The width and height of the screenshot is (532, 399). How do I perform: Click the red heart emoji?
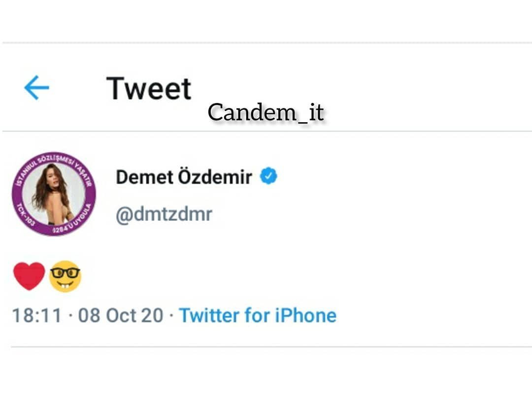point(29,276)
